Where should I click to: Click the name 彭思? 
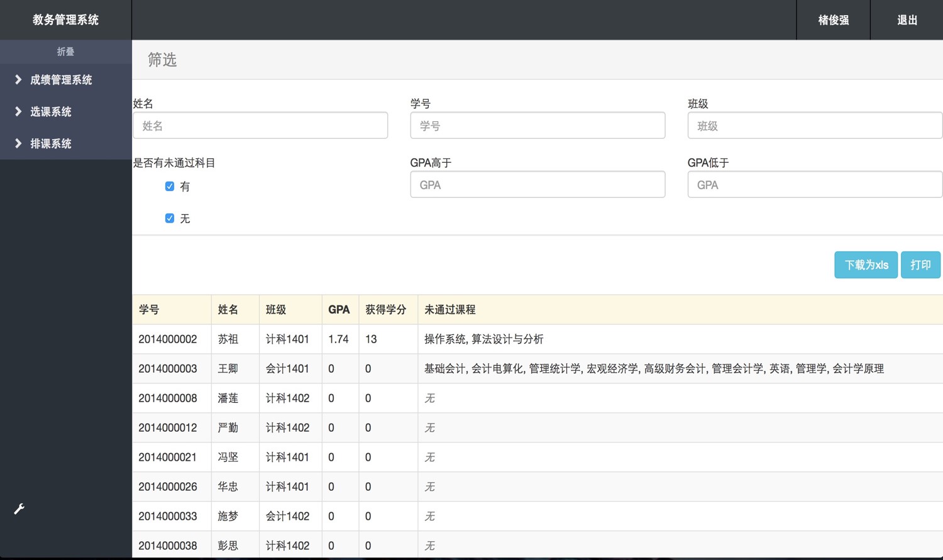(x=228, y=546)
